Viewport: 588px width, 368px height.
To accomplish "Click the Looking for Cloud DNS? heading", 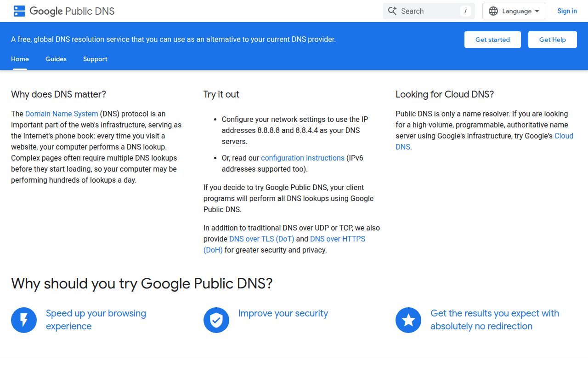I will coord(445,94).
